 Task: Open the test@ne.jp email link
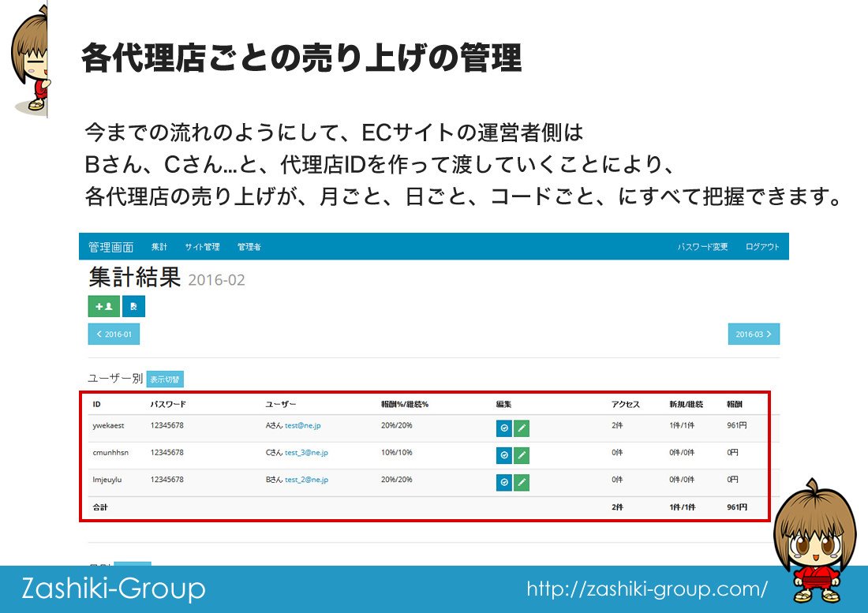(x=302, y=425)
